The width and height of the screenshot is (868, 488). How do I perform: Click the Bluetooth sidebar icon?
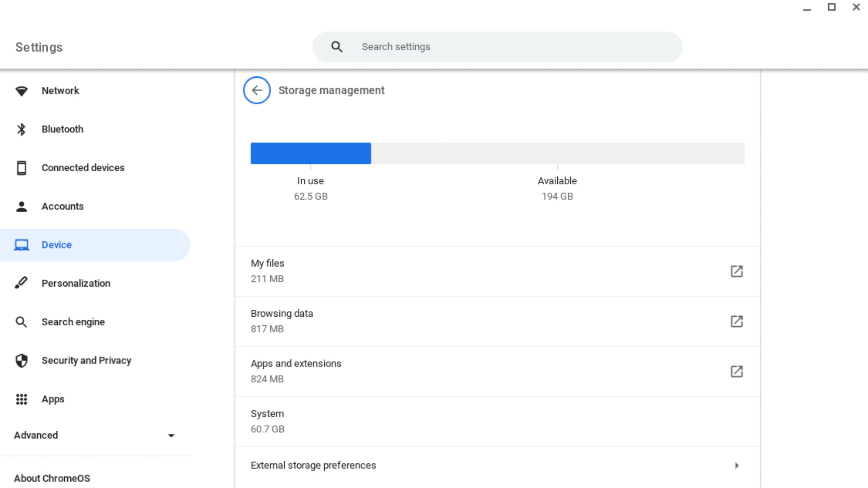(x=21, y=129)
